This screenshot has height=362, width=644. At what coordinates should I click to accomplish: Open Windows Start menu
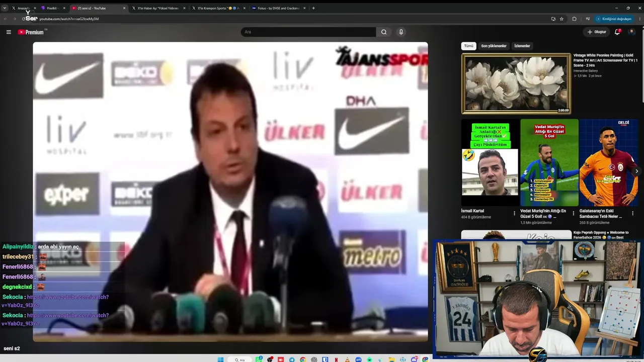point(220,359)
